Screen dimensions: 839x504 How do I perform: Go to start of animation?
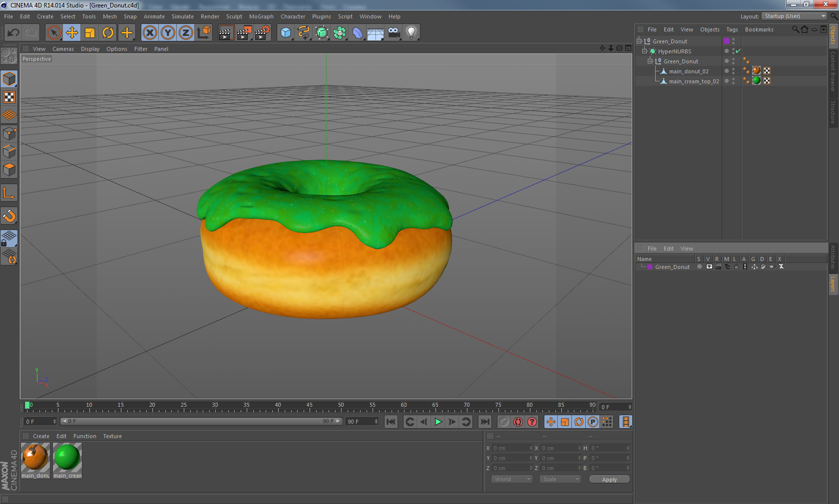pyautogui.click(x=391, y=422)
